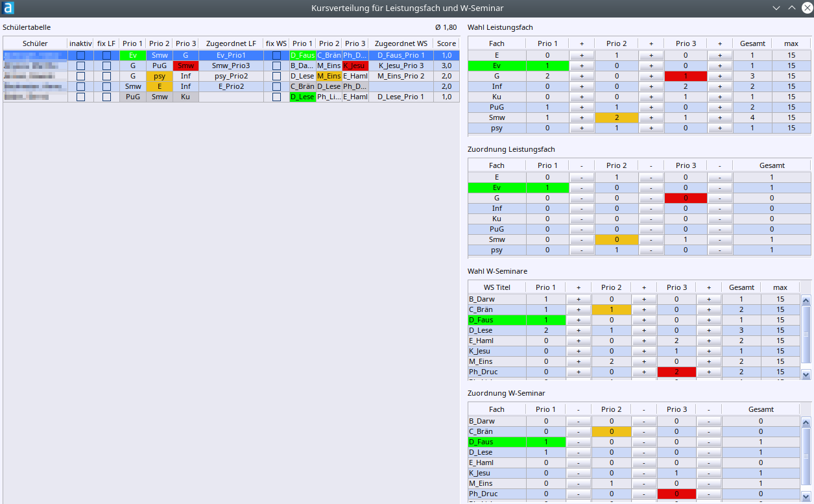Click Prio 2 plus button for M_Eins in Wahl W-Seminare

(x=644, y=361)
